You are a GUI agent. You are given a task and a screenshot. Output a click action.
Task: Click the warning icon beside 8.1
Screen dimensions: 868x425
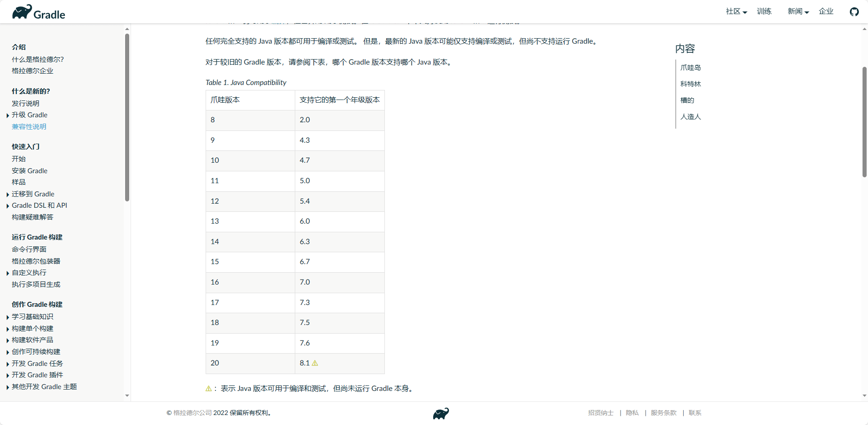click(x=315, y=363)
